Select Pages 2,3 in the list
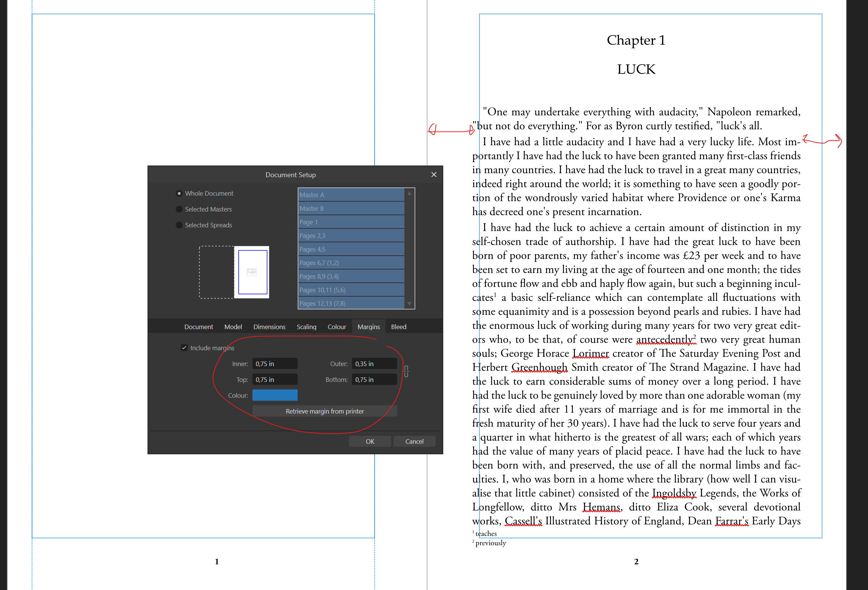 (351, 236)
